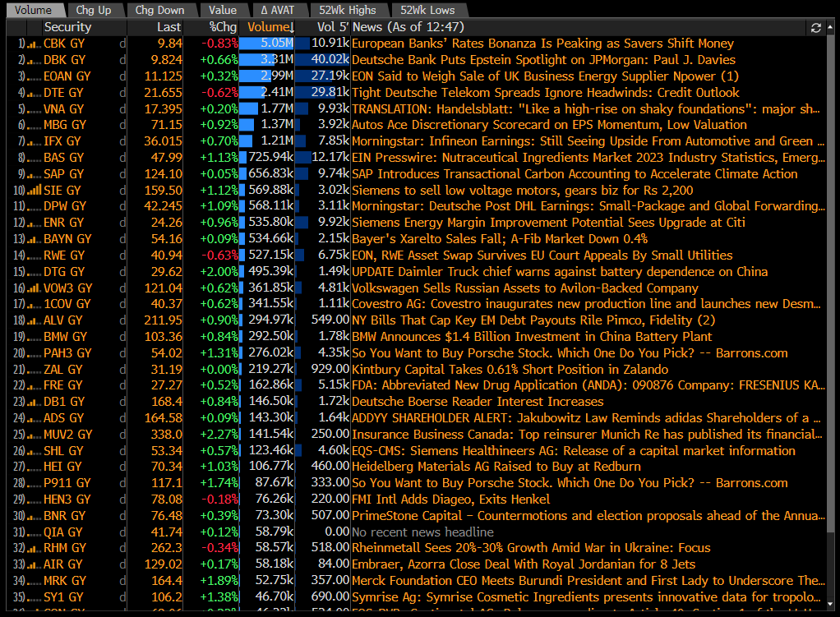This screenshot has height=617, width=840.
Task: Click FRE GY mini chart icon
Action: (x=35, y=385)
